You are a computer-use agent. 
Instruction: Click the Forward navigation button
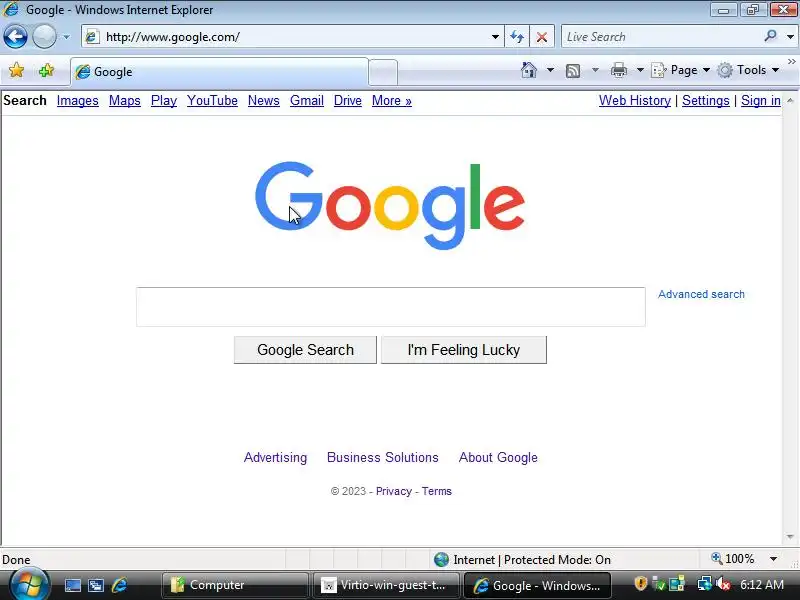tap(44, 37)
